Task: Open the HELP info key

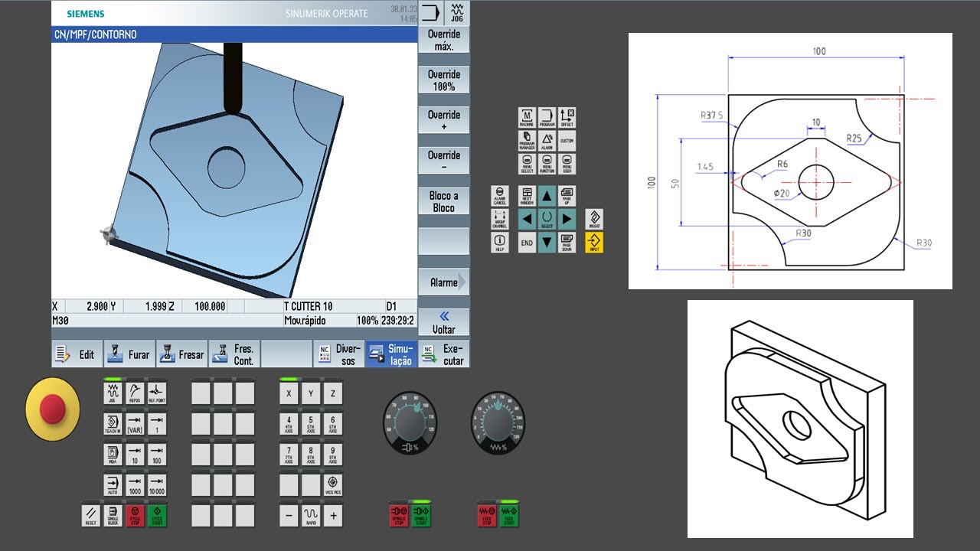Action: pos(500,243)
